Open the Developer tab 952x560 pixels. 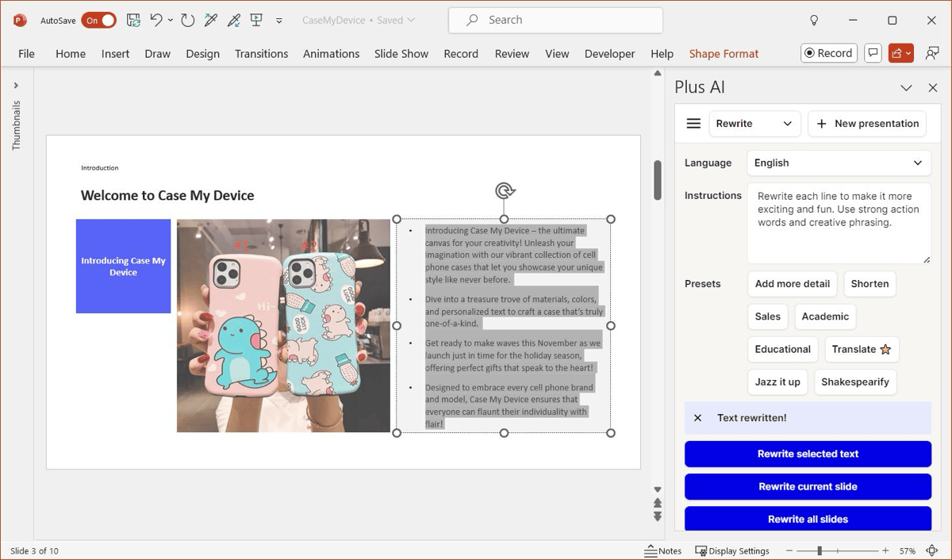click(x=609, y=54)
